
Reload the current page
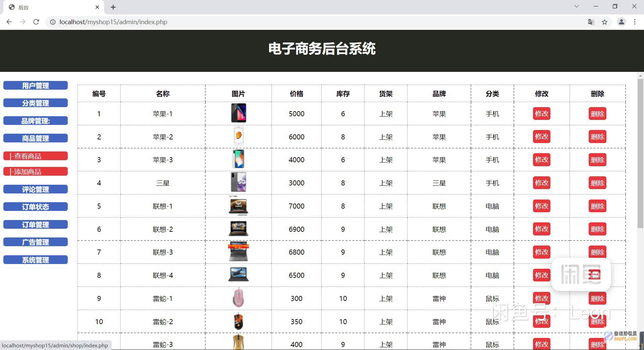click(x=36, y=22)
